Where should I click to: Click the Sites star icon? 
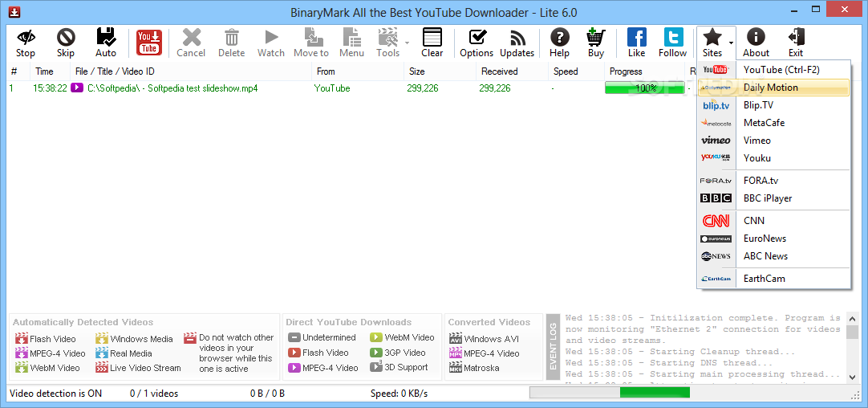click(712, 38)
